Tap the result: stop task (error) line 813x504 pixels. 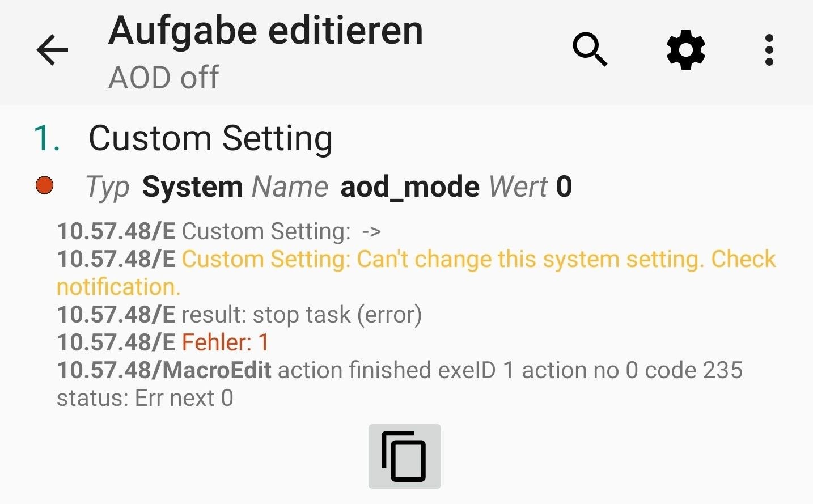tap(239, 315)
